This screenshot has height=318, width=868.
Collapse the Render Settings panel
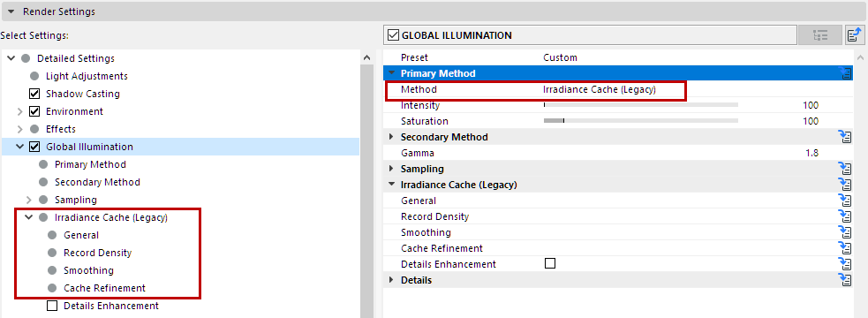(x=11, y=11)
